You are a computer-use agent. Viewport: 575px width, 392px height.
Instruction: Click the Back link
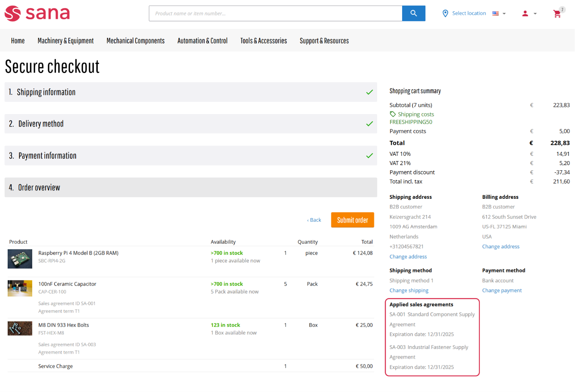(314, 220)
